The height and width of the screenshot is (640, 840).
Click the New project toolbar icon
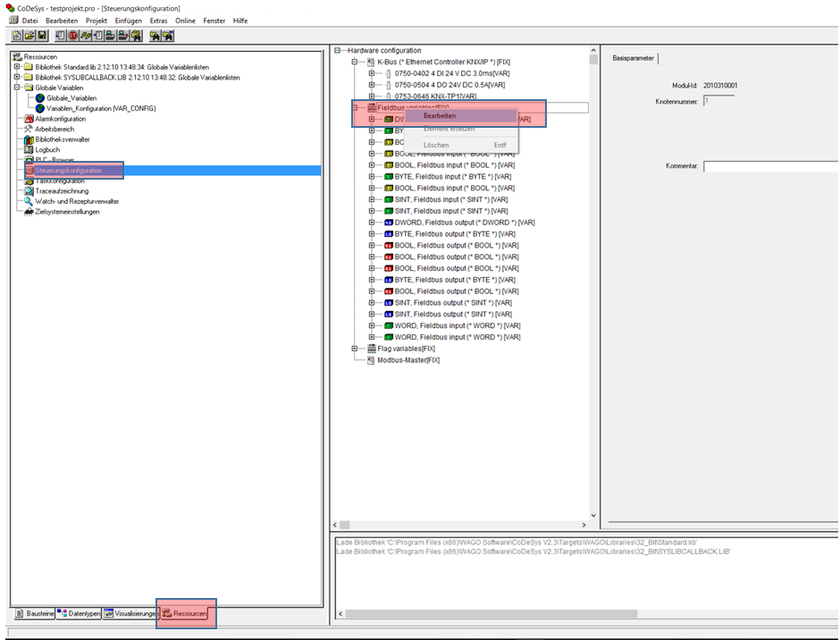(x=17, y=36)
